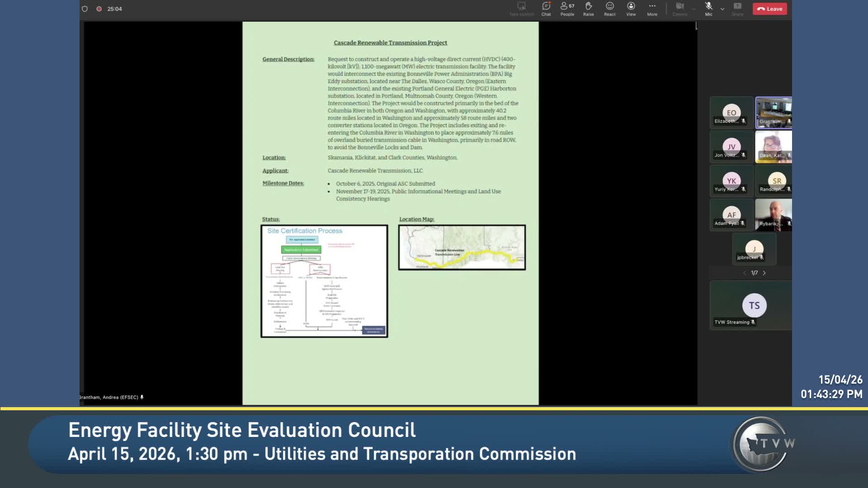Image resolution: width=868 pixels, height=488 pixels.
Task: Click the red recording indicator
Action: pos(99,9)
